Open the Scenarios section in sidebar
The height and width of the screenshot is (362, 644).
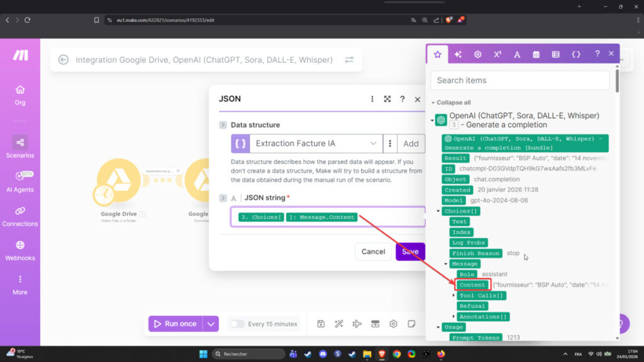pyautogui.click(x=20, y=147)
